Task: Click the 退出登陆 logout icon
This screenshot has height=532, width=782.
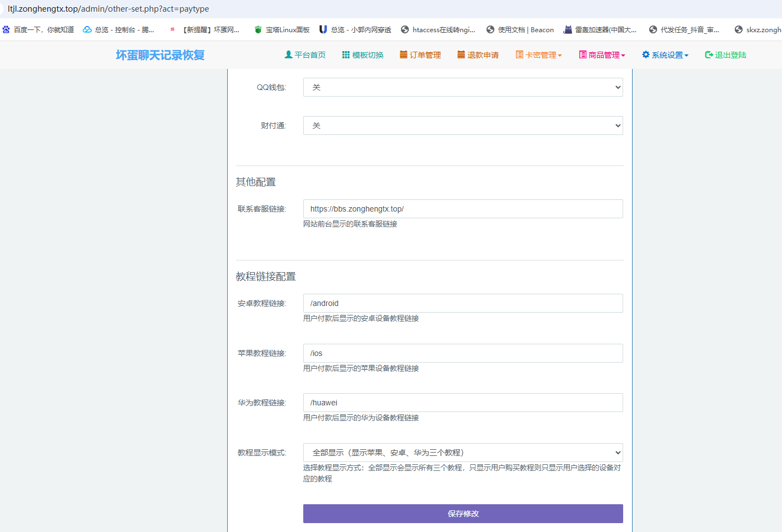Action: pyautogui.click(x=709, y=55)
